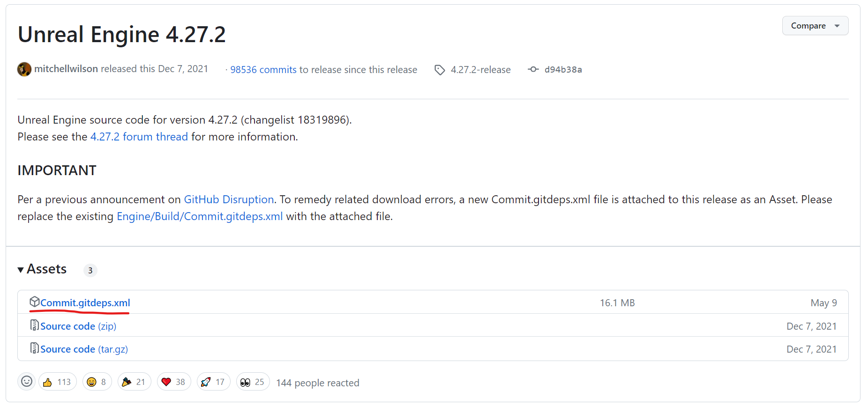The image size is (868, 413).
Task: Click the 16.1 MB file size
Action: [617, 303]
